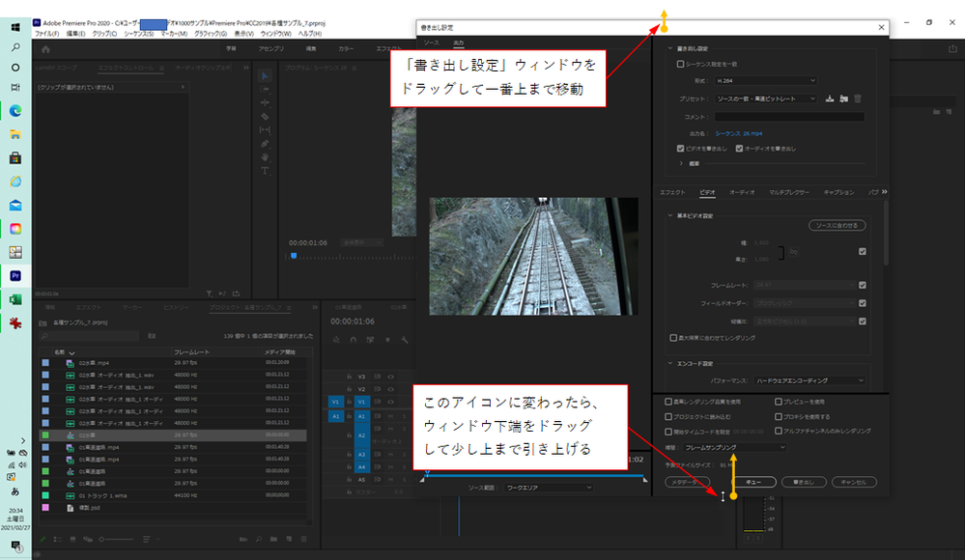
Task: Save the preset using the save icon
Action: [830, 98]
